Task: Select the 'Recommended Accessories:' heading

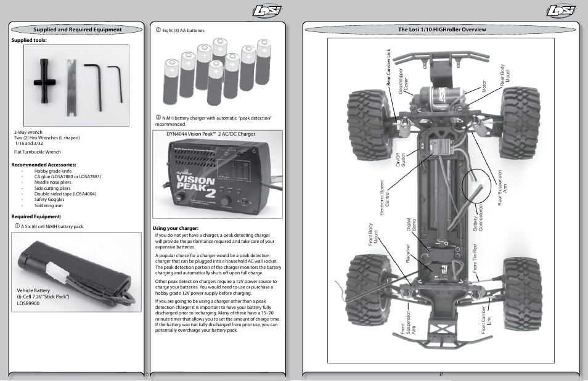Action: point(44,165)
